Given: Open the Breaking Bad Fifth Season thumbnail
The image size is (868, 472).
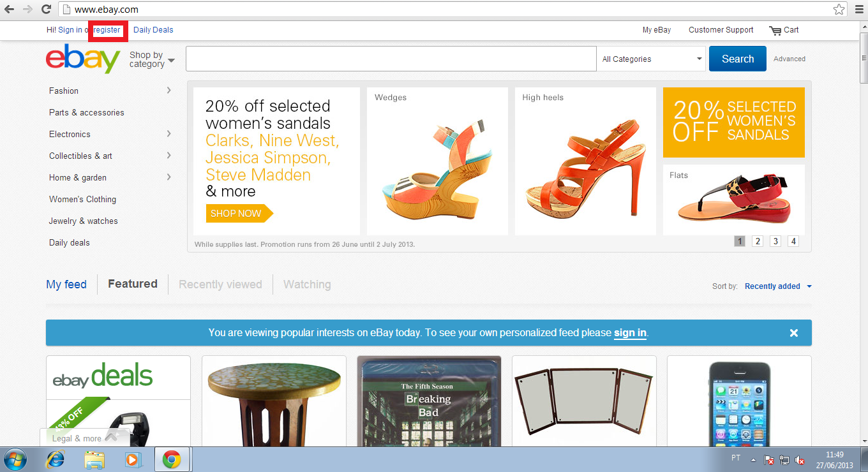Looking at the screenshot, I should tap(429, 401).
